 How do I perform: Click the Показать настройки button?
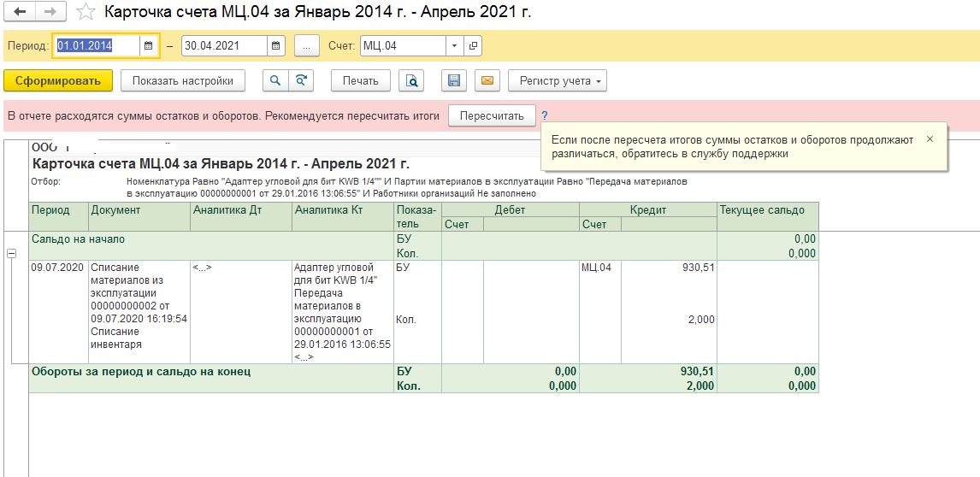[183, 80]
